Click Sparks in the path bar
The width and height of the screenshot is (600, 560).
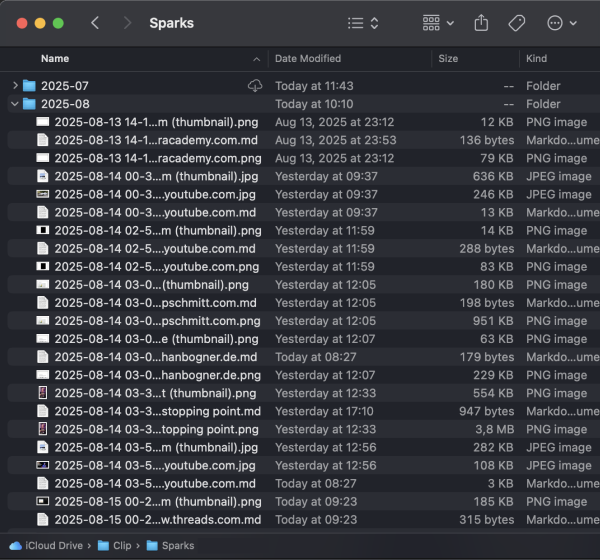pyautogui.click(x=171, y=545)
